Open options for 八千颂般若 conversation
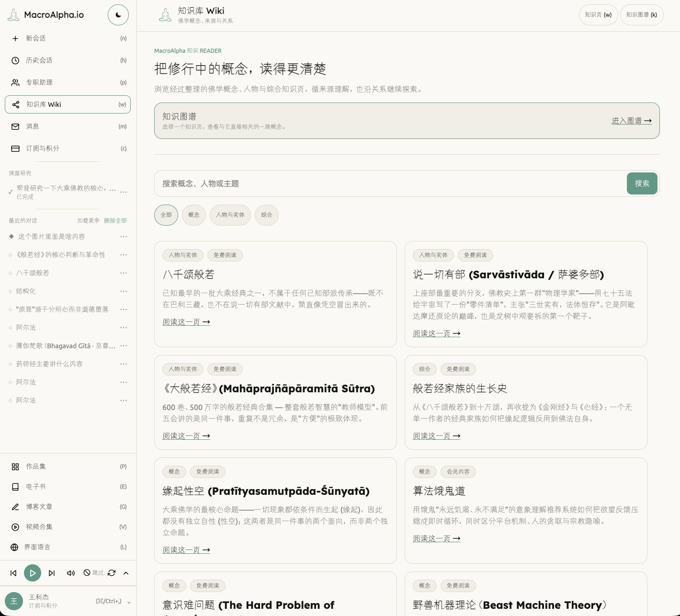 [124, 273]
